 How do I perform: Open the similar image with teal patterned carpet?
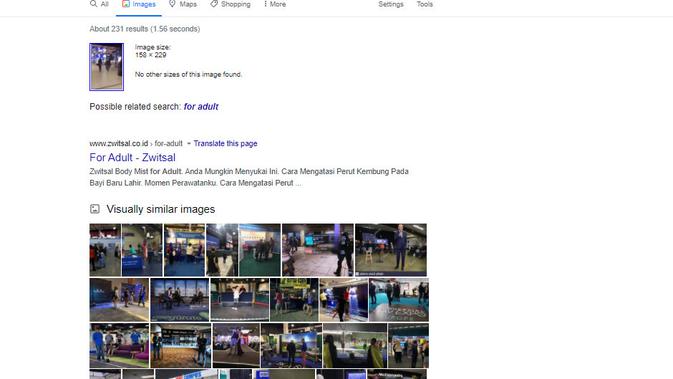click(399, 300)
